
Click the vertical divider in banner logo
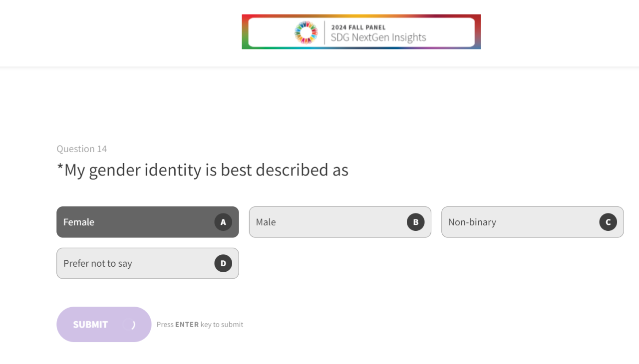pyautogui.click(x=324, y=32)
